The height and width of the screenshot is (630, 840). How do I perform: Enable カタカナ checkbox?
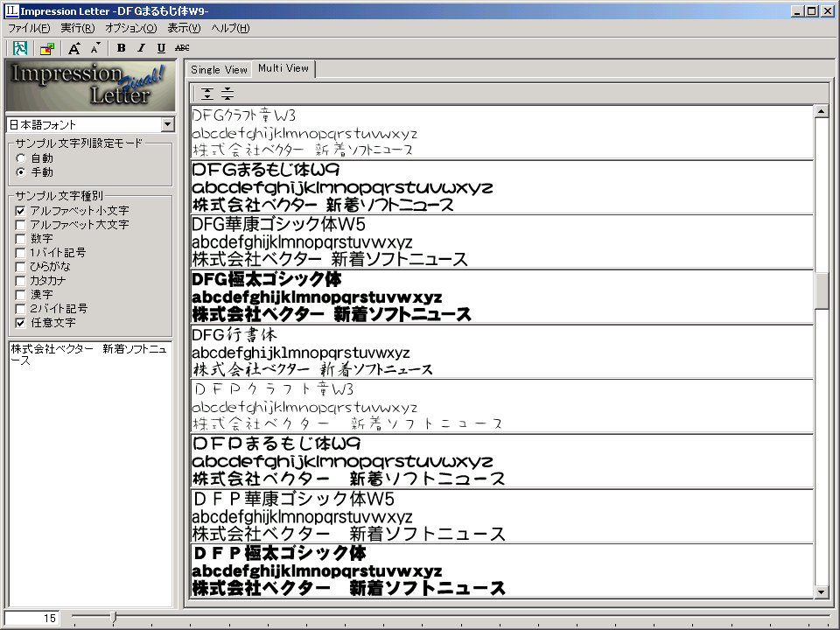20,280
